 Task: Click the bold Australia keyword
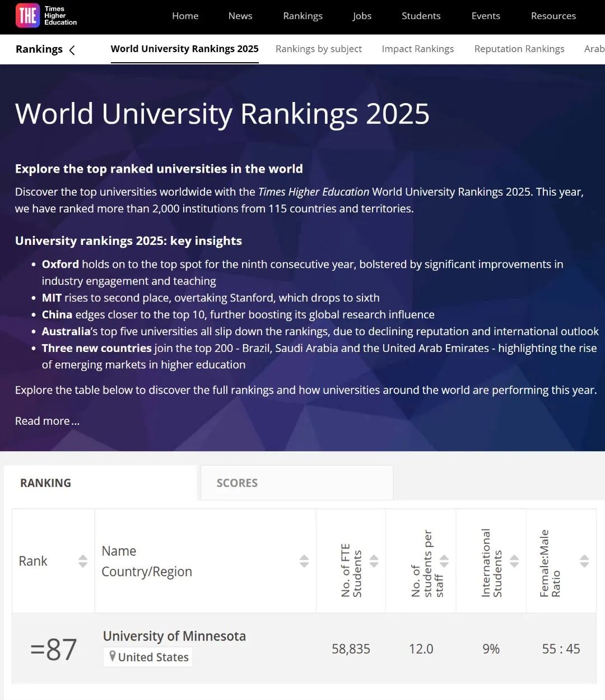pyautogui.click(x=66, y=331)
